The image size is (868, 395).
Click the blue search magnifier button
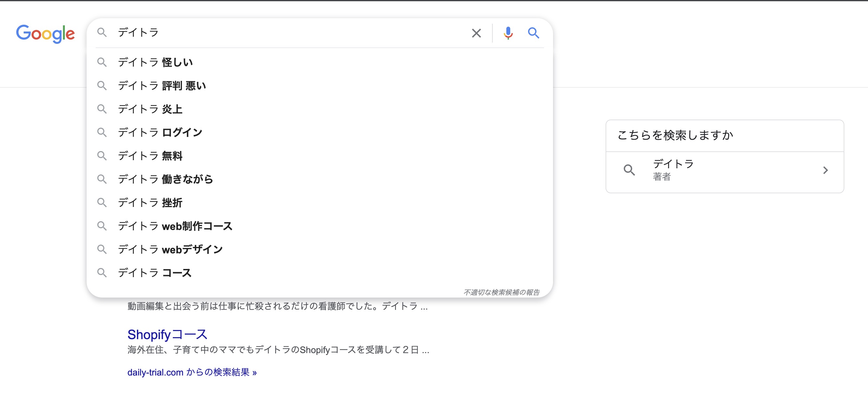pos(533,33)
